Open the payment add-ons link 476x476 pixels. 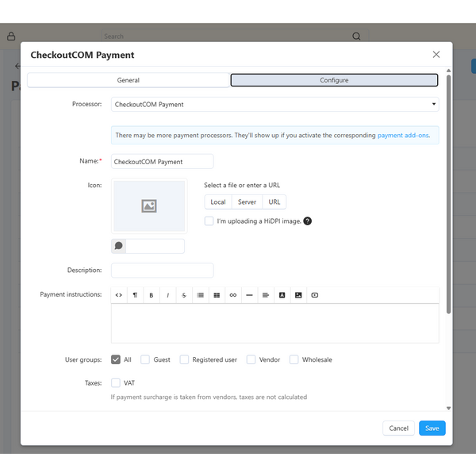click(403, 136)
